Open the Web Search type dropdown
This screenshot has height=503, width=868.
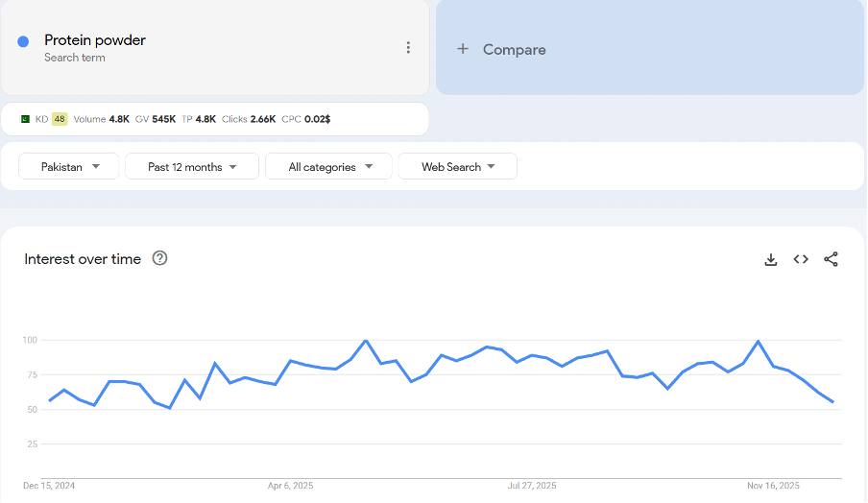click(458, 167)
